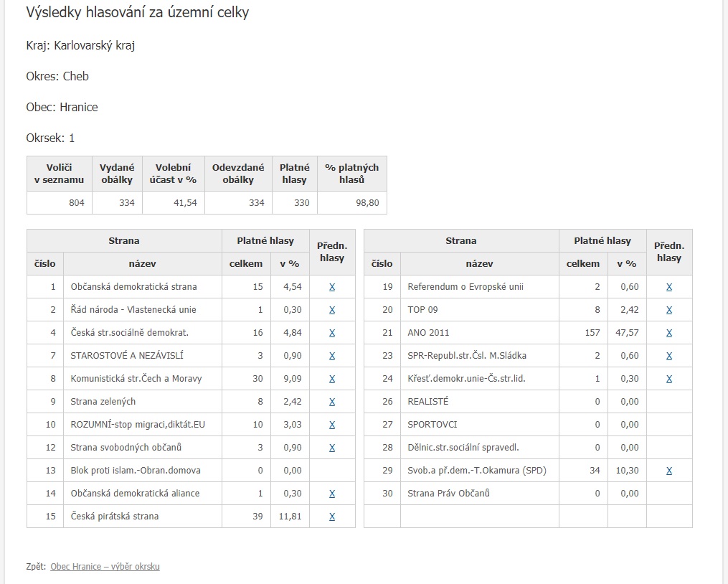Screen dimensions: 728x584
Task: Open preferential votes X for Komunistická str.Čech a Moravy
Action: click(x=332, y=379)
